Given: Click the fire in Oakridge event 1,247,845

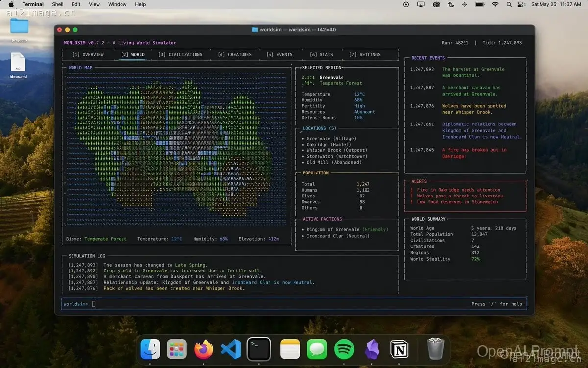Looking at the screenshot, I should 458,153.
